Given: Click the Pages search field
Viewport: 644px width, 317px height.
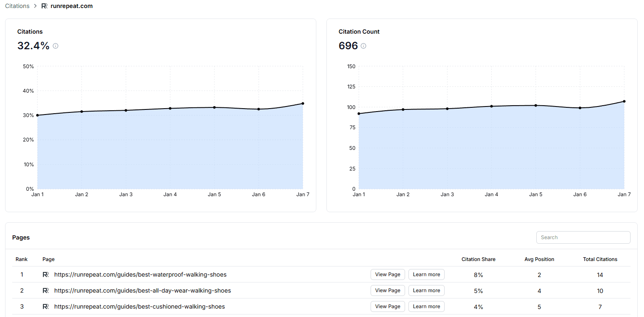Looking at the screenshot, I should [583, 237].
